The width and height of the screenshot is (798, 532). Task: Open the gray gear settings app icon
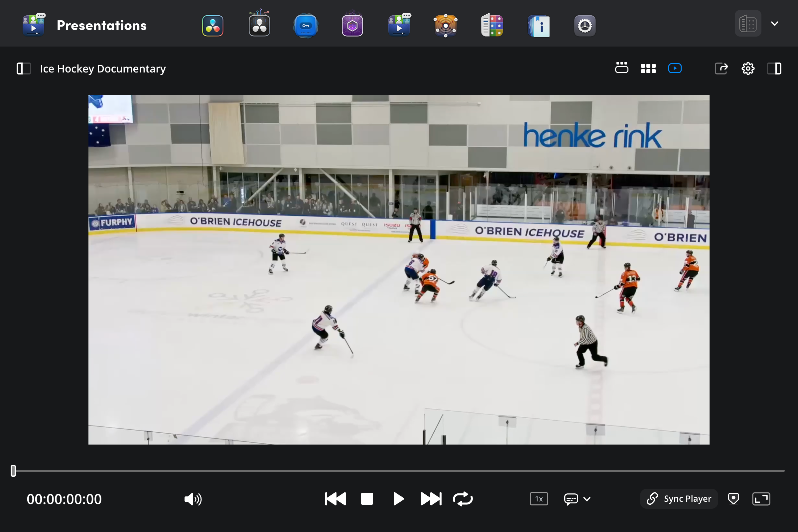pos(585,26)
